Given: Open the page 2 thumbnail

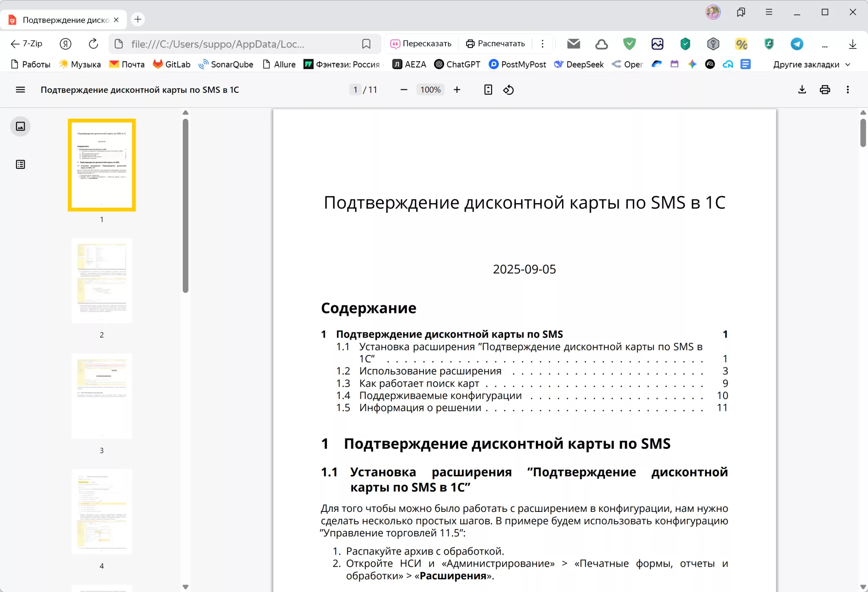Looking at the screenshot, I should tap(102, 281).
